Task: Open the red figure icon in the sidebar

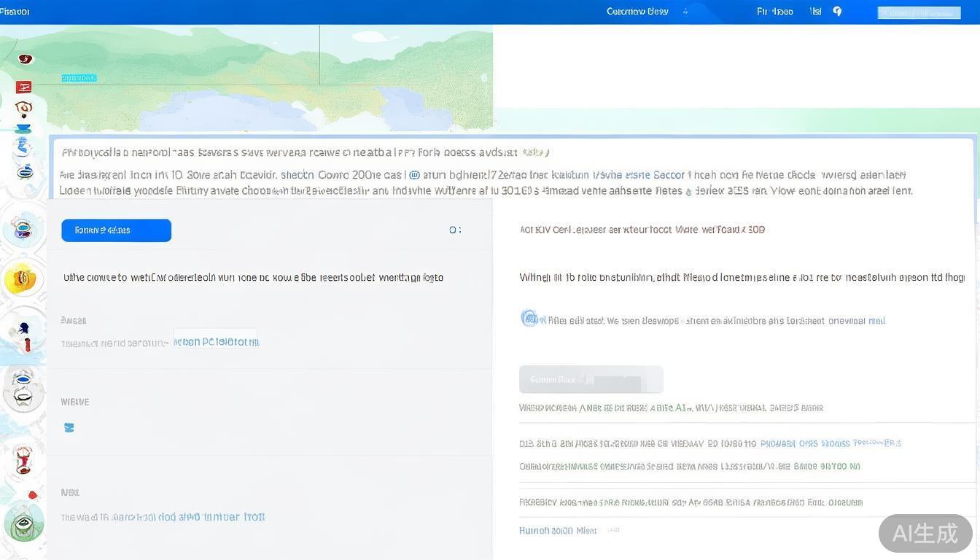Action: [24, 460]
